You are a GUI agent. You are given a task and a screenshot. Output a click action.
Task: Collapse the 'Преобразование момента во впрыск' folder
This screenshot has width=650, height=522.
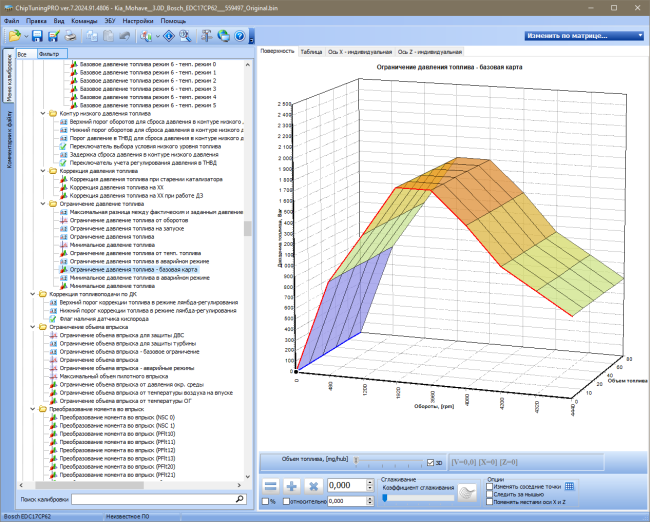[x=33, y=409]
